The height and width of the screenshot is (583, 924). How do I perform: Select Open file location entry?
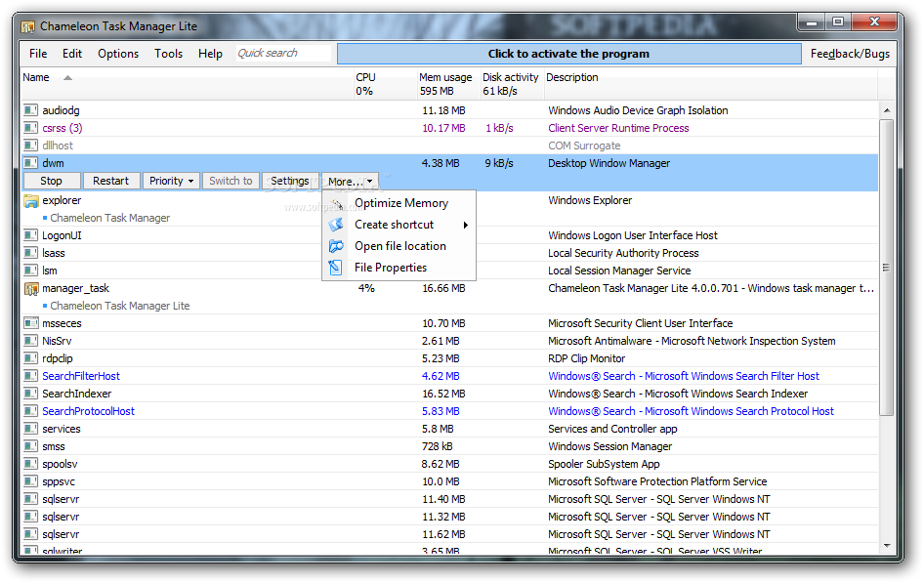coord(399,246)
